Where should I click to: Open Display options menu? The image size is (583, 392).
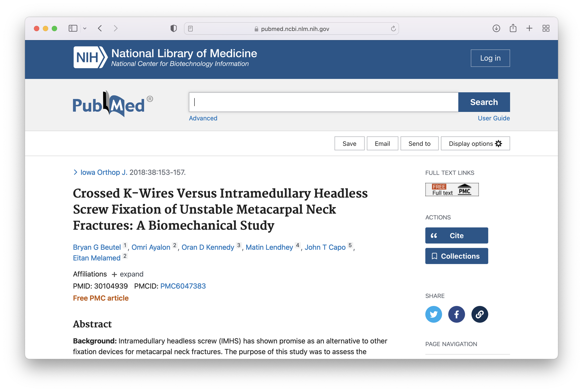pos(475,143)
